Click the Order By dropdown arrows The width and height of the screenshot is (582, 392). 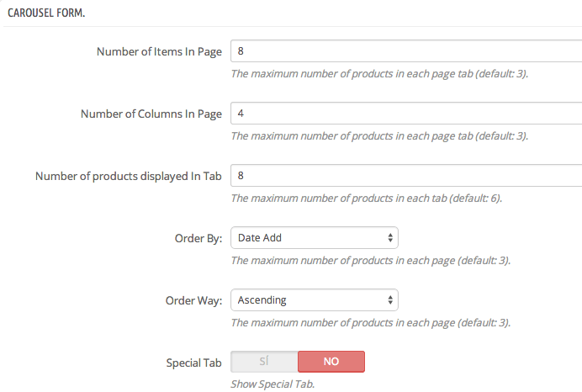point(390,238)
